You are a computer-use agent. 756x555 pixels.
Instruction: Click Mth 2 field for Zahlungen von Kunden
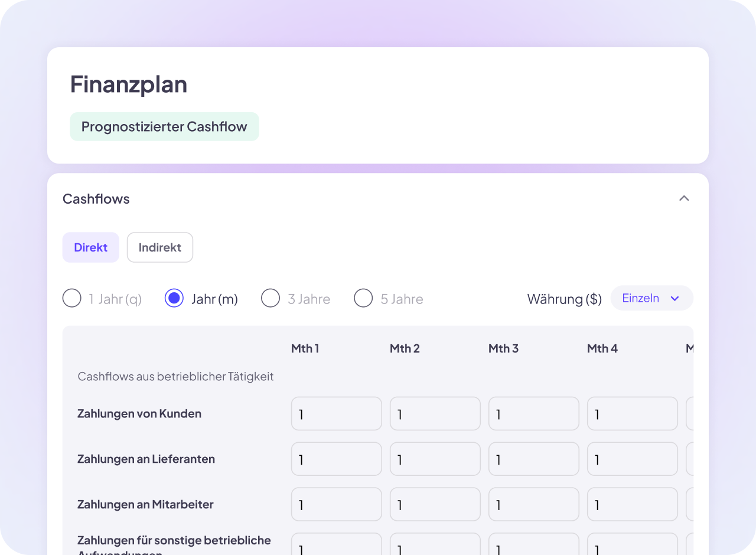(x=435, y=414)
